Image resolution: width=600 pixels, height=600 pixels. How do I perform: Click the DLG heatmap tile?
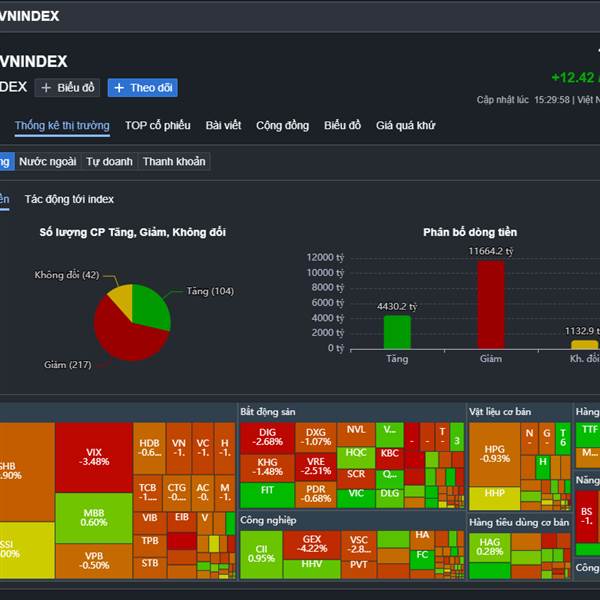tap(390, 498)
